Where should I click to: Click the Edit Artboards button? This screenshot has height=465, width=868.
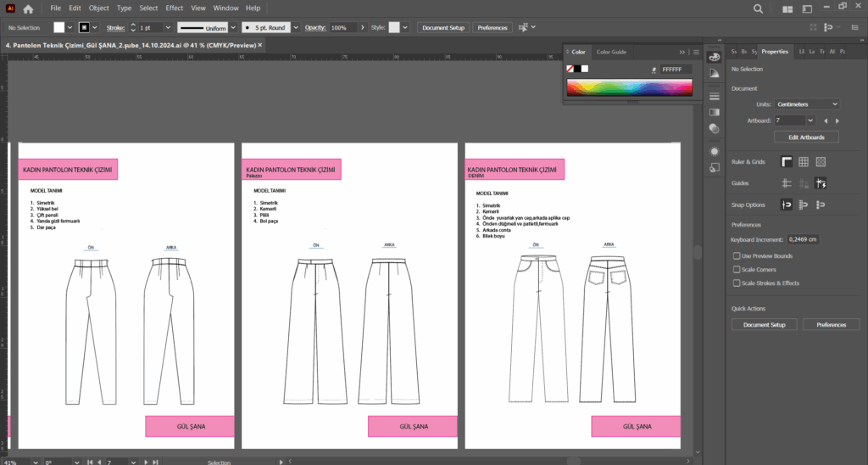(806, 137)
